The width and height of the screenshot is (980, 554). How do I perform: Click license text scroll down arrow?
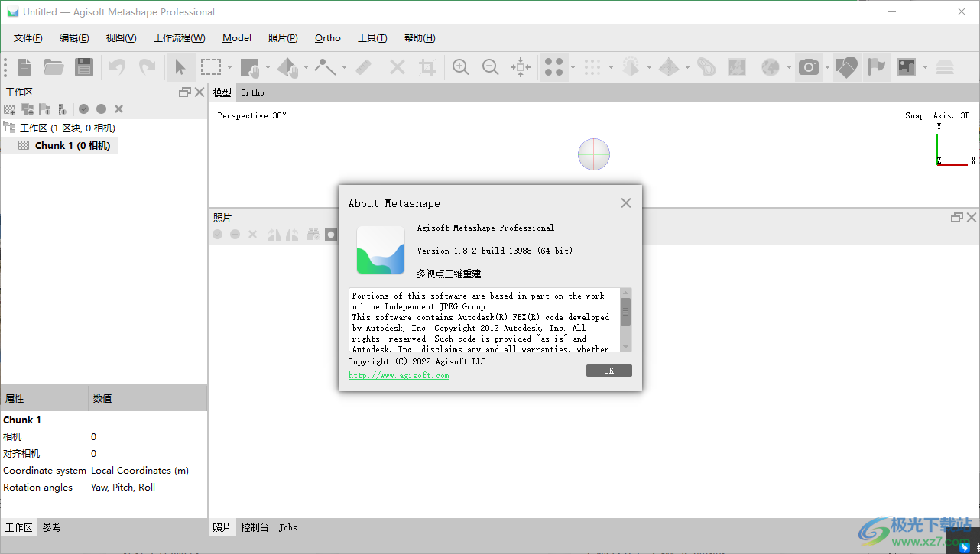tap(626, 347)
